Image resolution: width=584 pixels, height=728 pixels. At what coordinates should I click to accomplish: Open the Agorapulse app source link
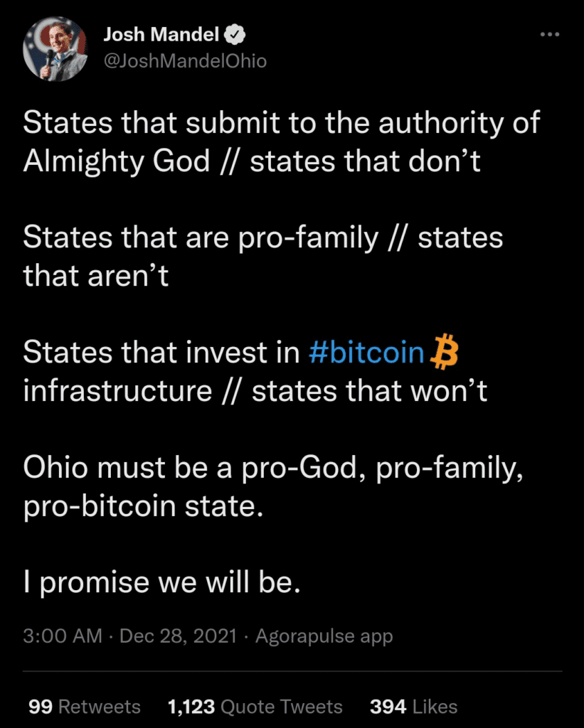pyautogui.click(x=324, y=636)
